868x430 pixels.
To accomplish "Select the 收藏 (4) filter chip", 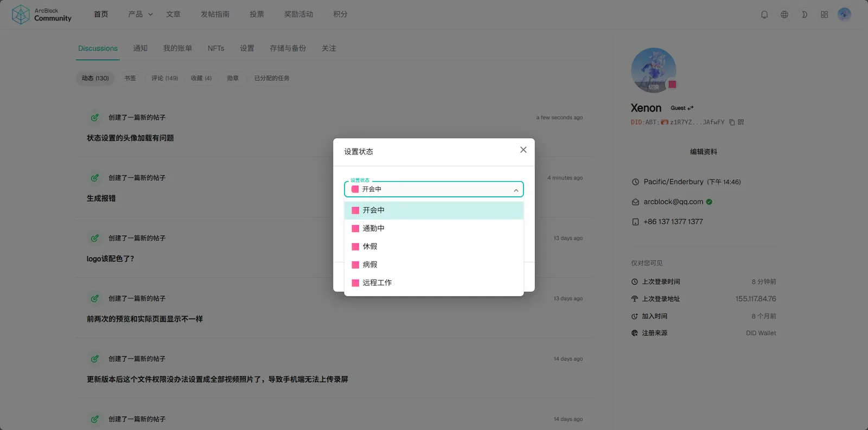I will (x=201, y=78).
